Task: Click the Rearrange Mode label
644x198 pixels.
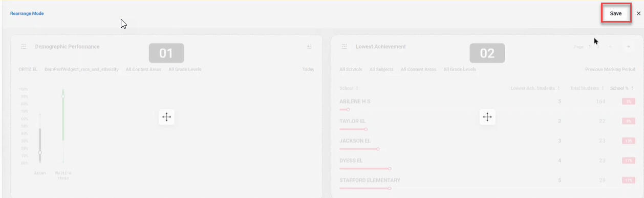Action: 27,13
